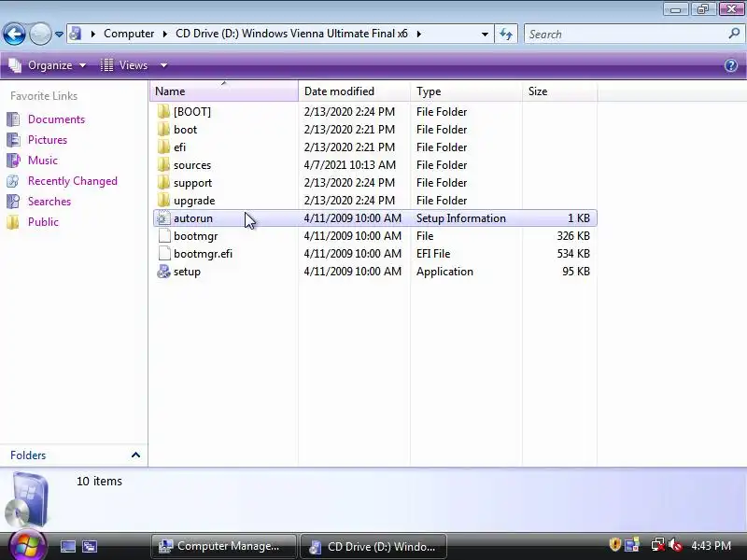Click the EFI File type cell
Image resolution: width=747 pixels, height=560 pixels.
coord(433,254)
